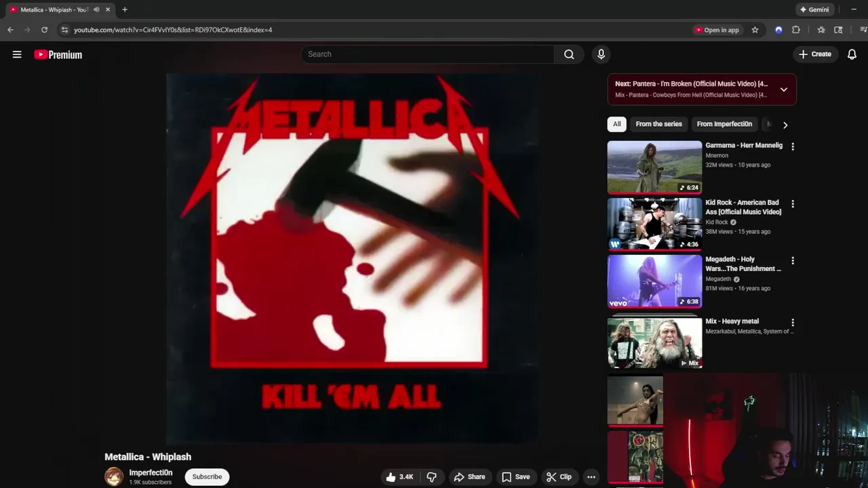Screen dimensions: 868x488
Task: Share the Whiplash video
Action: 470,476
